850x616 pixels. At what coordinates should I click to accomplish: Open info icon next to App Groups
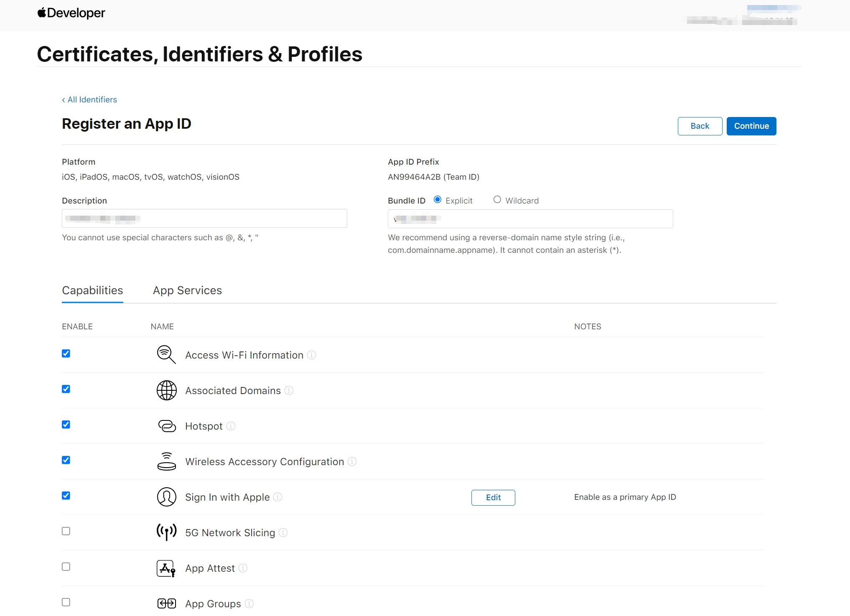point(249,603)
